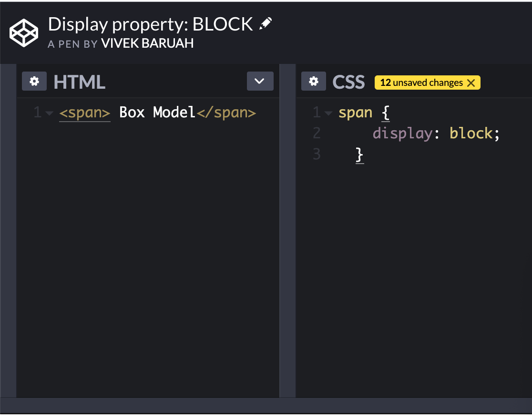Click the pencil icon to edit pen title

266,22
